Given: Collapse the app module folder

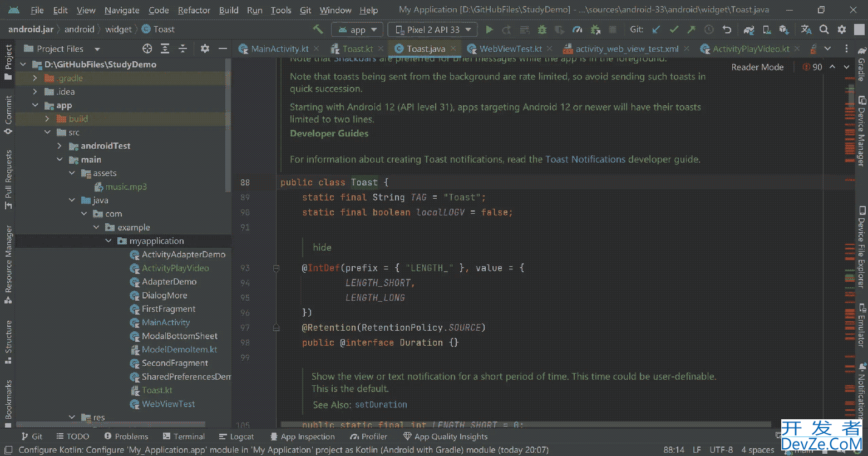Looking at the screenshot, I should [x=34, y=105].
